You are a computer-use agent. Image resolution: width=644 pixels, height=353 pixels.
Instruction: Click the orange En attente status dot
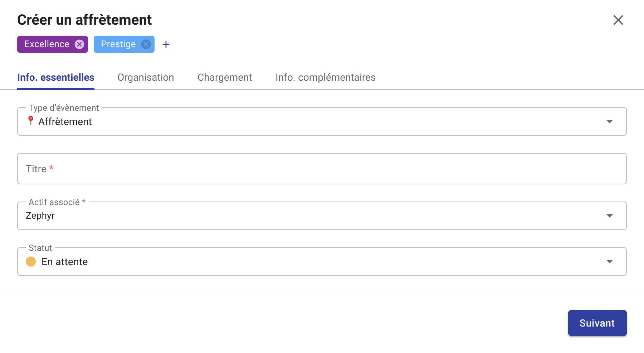tap(31, 262)
